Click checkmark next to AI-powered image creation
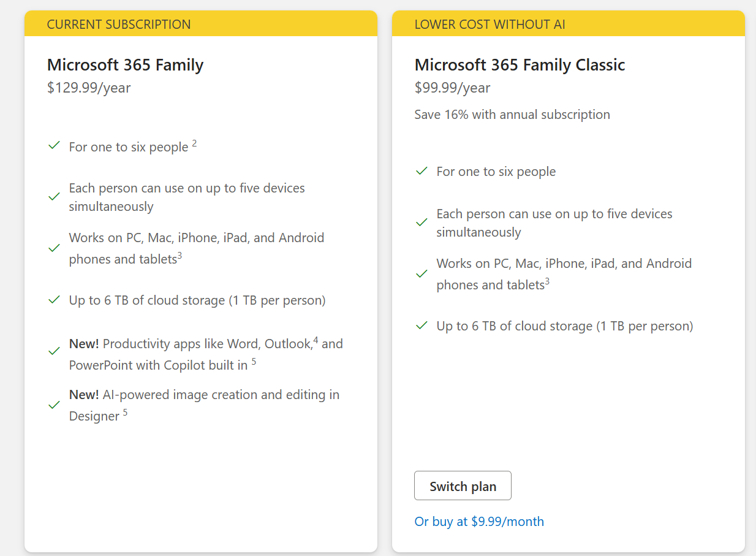 pyautogui.click(x=54, y=405)
